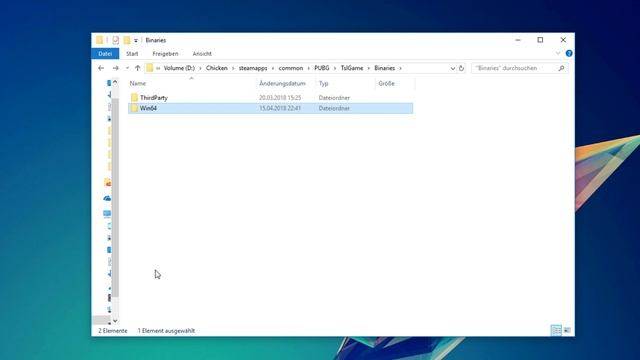Screen dimensions: 640x360
Task: Click the New Folder quick access icon
Action: [127, 40]
